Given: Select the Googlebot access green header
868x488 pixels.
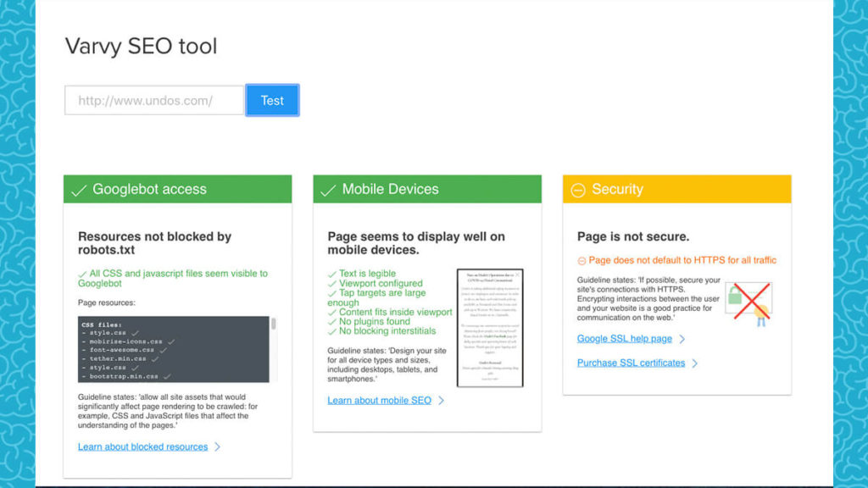Looking at the screenshot, I should click(177, 190).
